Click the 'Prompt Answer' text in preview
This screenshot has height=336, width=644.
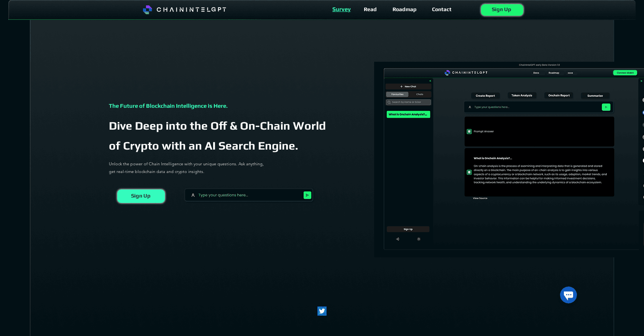[x=484, y=132]
